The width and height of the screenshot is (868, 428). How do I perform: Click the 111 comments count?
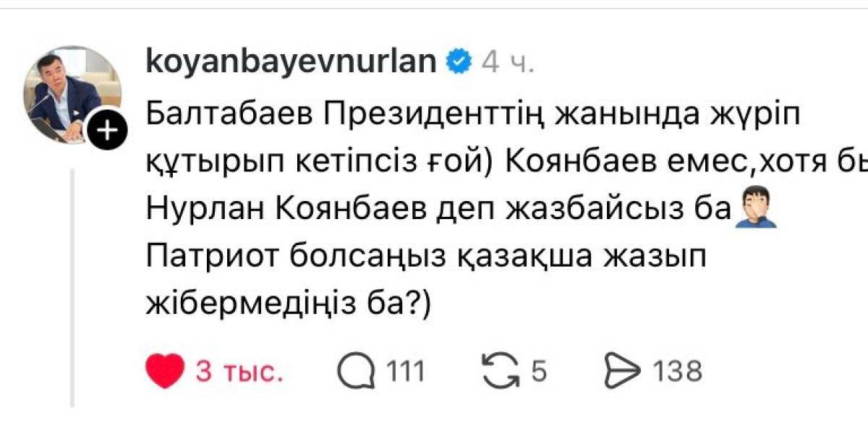point(405,372)
